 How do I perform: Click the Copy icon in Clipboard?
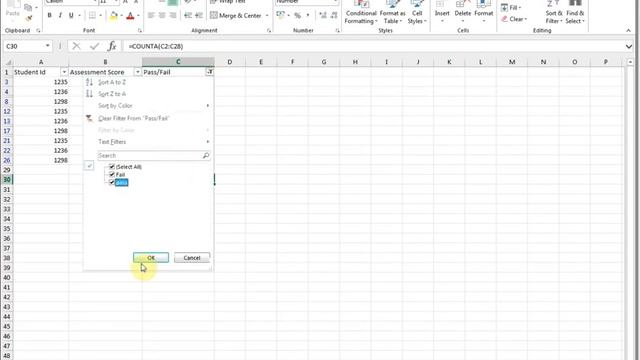pos(28,7)
